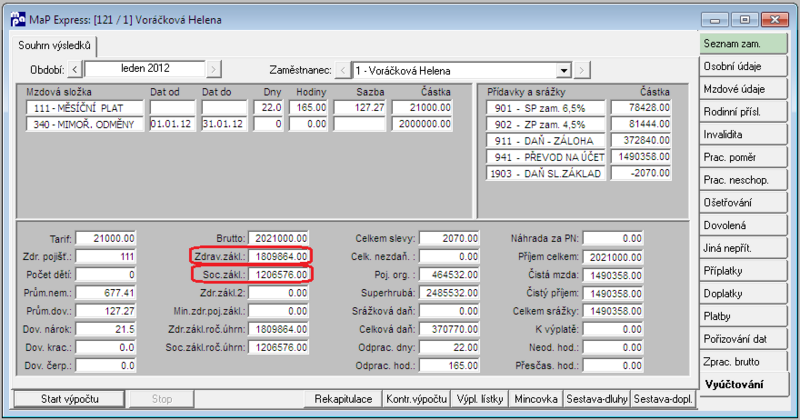800x420 pixels.
Task: Open Výpl. lístky button
Action: click(x=480, y=399)
